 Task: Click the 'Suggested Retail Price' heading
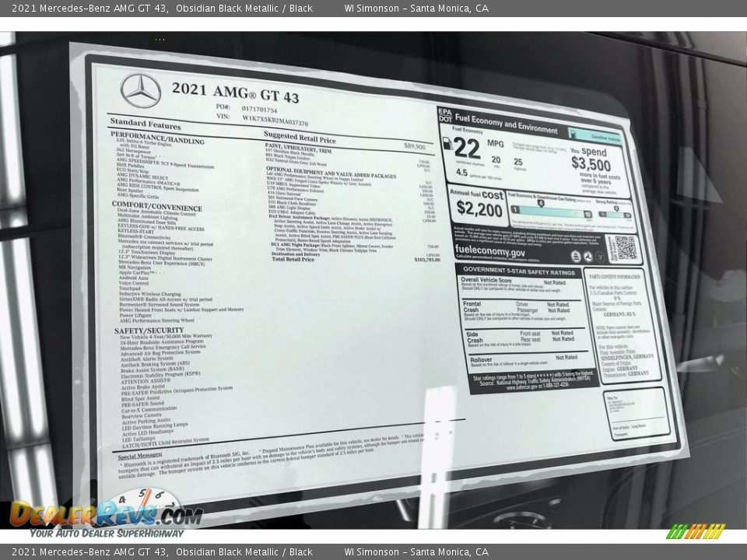click(300, 138)
